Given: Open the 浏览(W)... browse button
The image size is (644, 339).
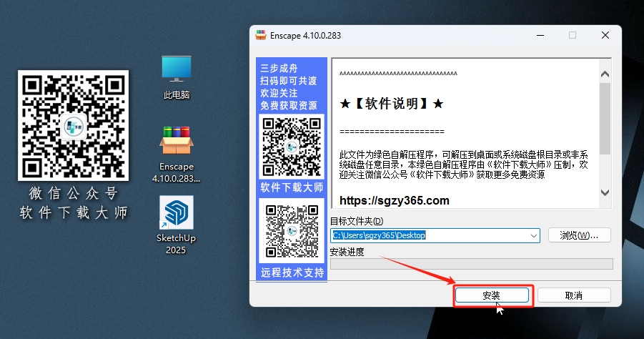Looking at the screenshot, I should click(579, 235).
